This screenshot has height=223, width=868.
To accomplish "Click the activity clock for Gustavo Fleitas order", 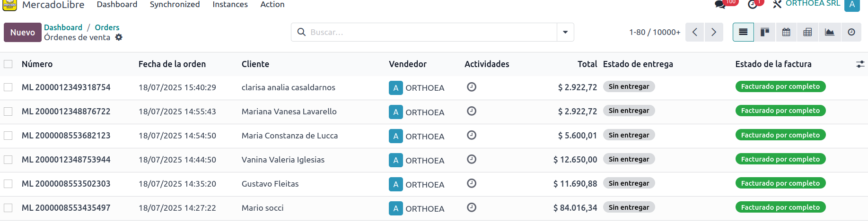I will coord(472,183).
